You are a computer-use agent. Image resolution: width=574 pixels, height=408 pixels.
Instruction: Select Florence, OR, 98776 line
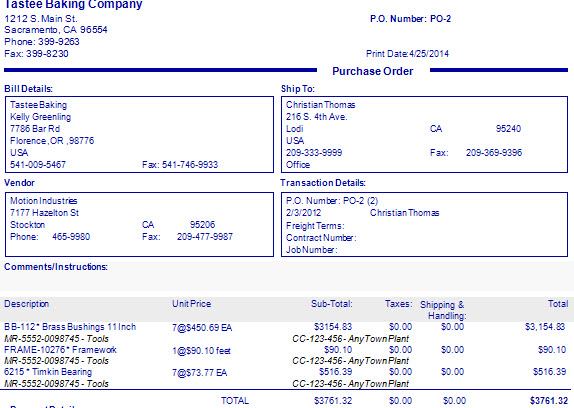(52, 141)
